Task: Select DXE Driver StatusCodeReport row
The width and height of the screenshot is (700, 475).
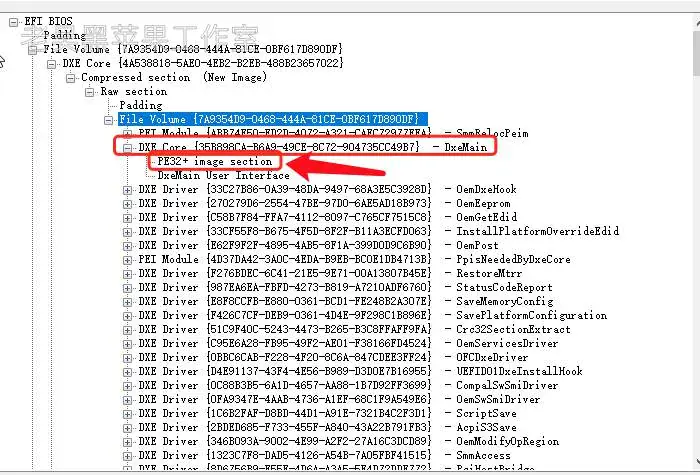Action: tap(346, 288)
